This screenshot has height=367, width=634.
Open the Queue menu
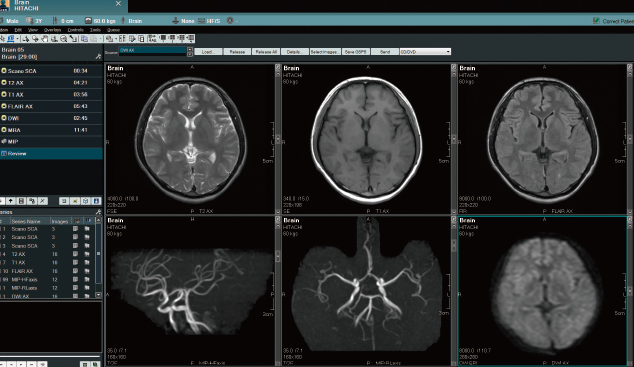(113, 30)
